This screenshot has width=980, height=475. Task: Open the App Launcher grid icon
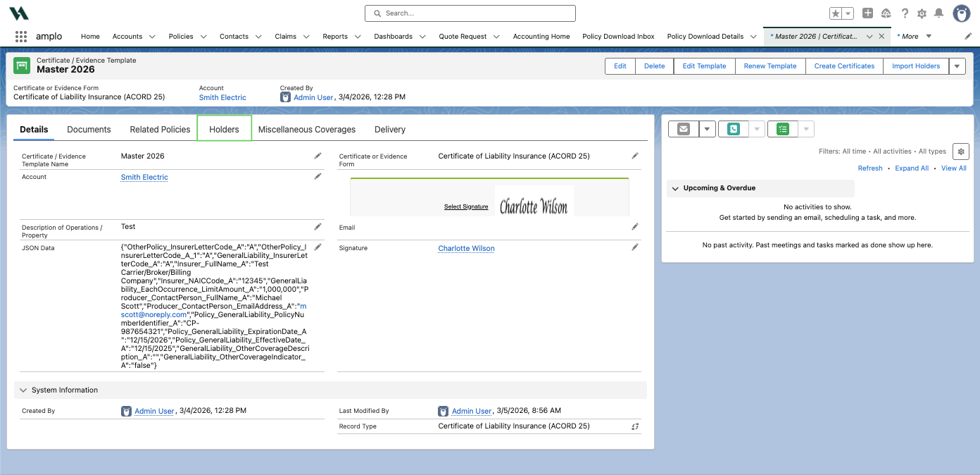click(21, 36)
